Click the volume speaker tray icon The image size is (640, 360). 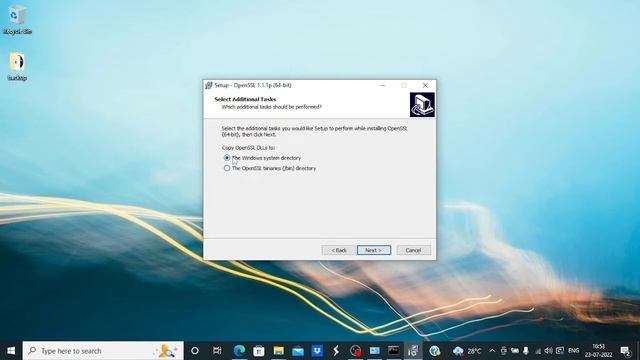point(548,351)
